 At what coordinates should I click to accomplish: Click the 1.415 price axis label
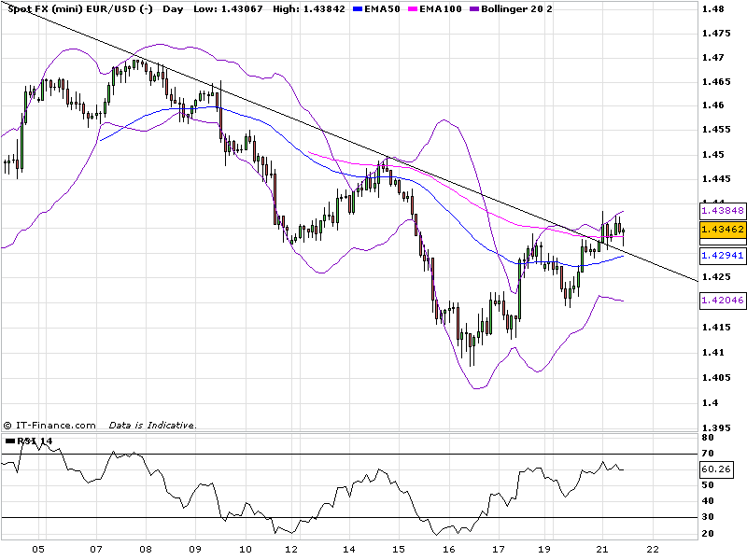pos(716,328)
